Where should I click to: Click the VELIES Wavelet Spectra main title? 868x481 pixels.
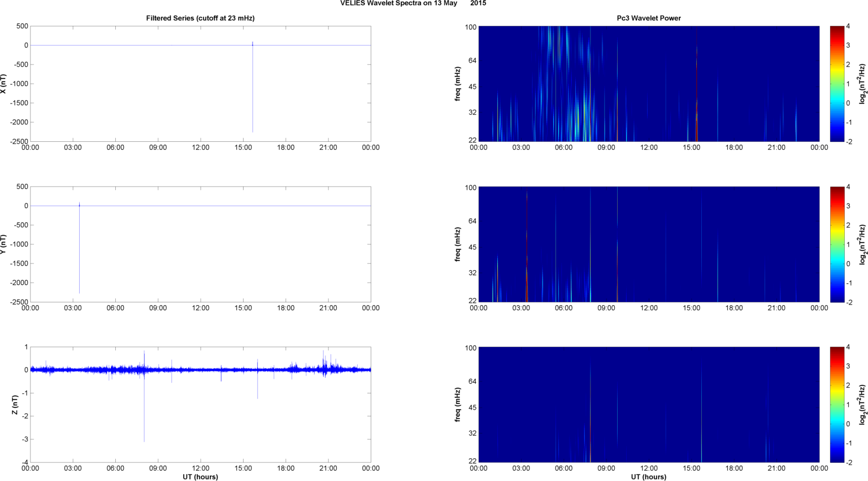click(413, 3)
